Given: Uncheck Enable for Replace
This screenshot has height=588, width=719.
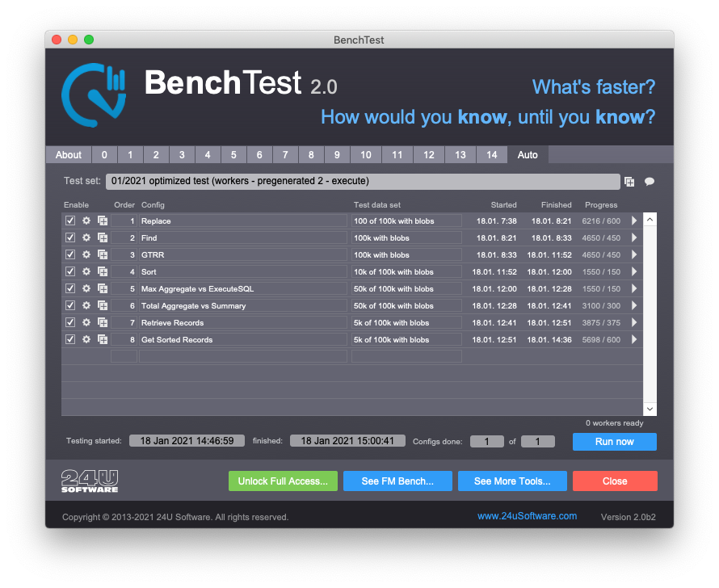Looking at the screenshot, I should point(70,220).
